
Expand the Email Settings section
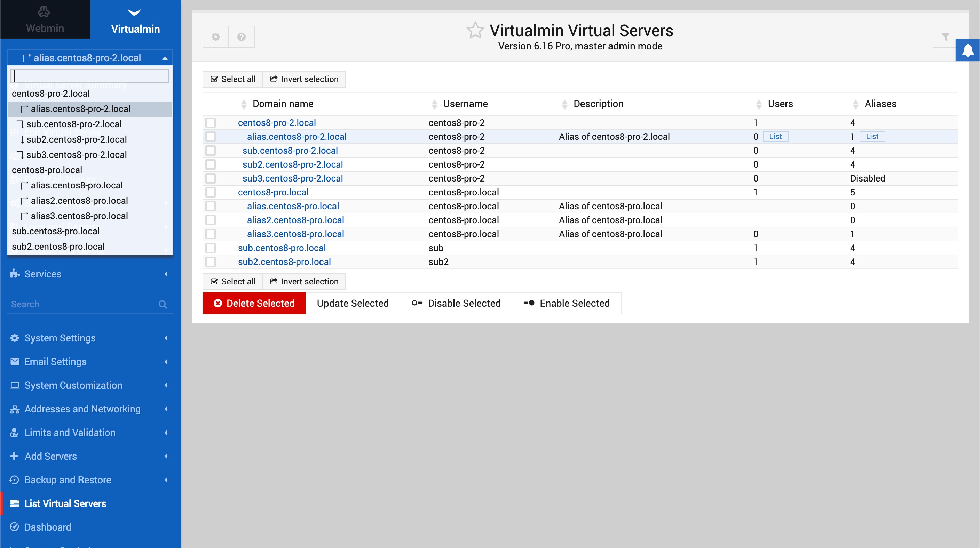(x=166, y=361)
